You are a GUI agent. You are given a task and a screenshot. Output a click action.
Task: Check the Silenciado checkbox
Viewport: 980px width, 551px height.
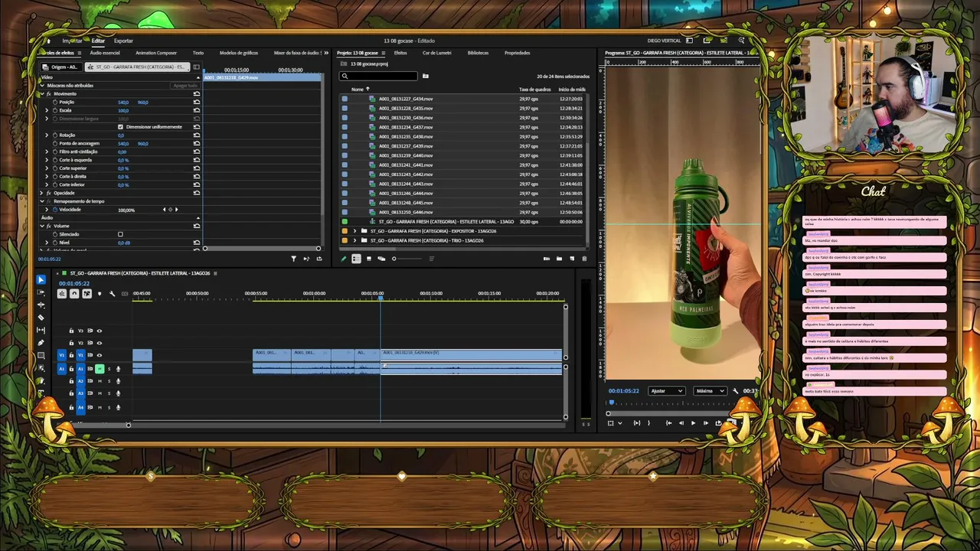120,234
